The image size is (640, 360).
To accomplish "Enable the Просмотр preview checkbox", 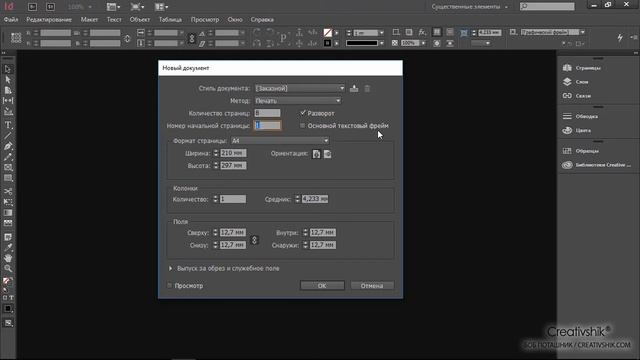I will tap(169, 285).
